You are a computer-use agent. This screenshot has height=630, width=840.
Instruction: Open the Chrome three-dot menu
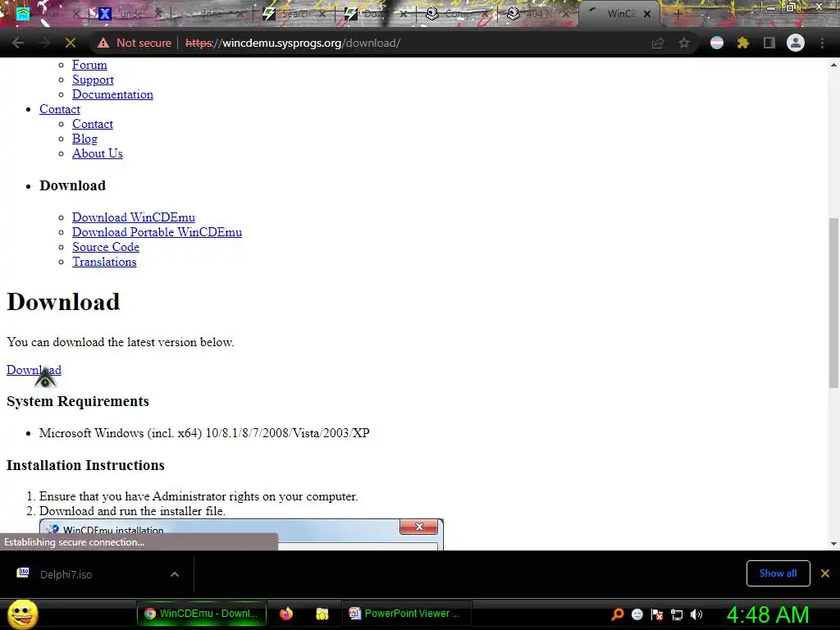click(822, 43)
